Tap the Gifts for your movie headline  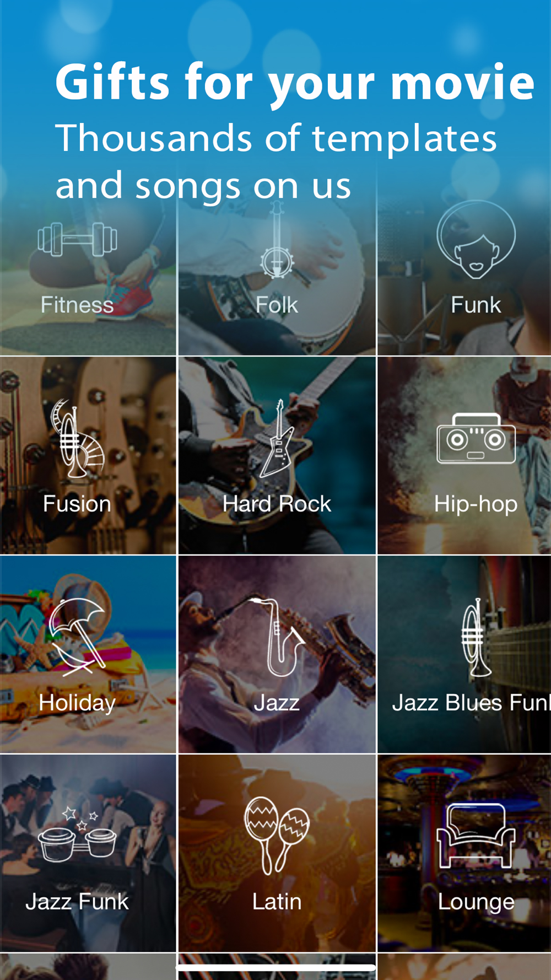pyautogui.click(x=295, y=83)
